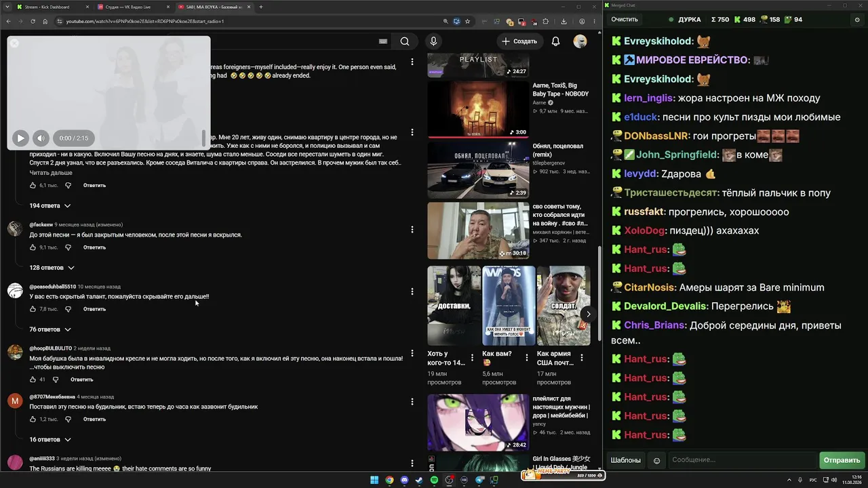This screenshot has height=488, width=868.
Task: Open the on-screen keyboard in YouTube search
Action: (x=383, y=41)
